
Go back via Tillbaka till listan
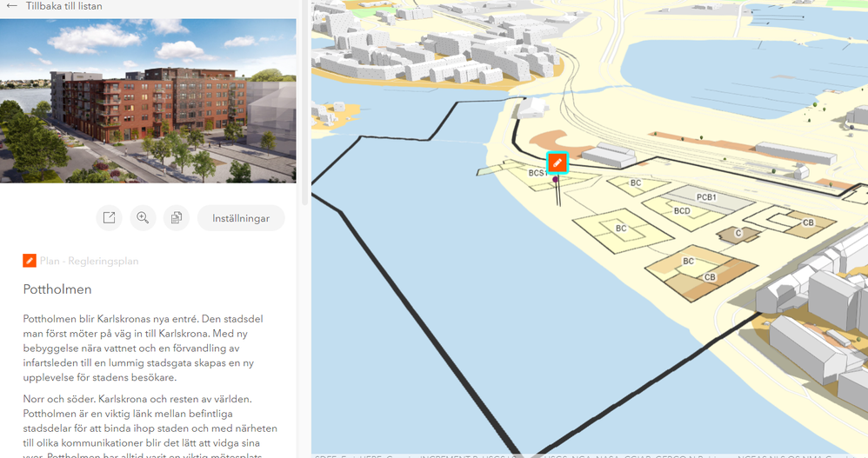point(63,6)
